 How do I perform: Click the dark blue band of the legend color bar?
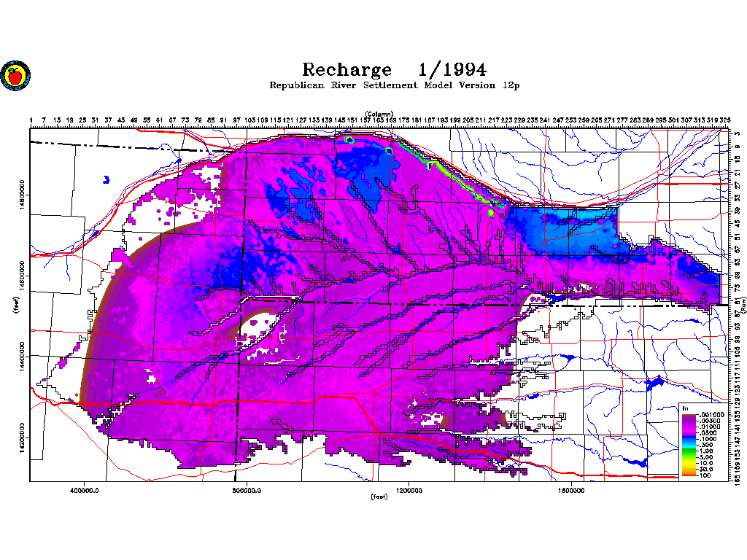689,437
